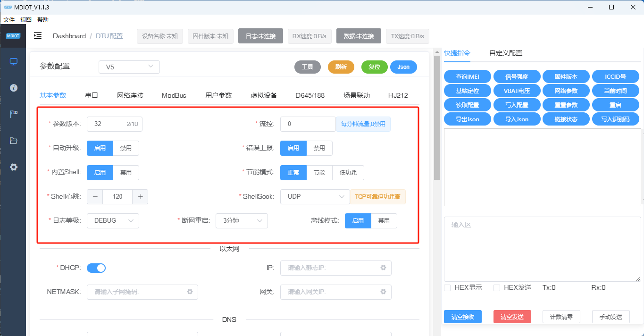Click the monitor icon in left sidebar
644x336 pixels.
pos(13,62)
